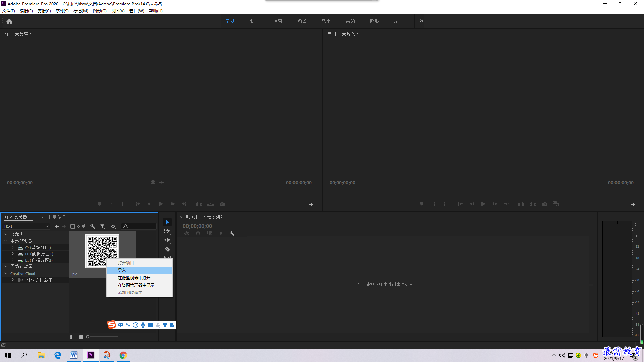Click the Premiere Pro taskbar icon

tap(90, 355)
